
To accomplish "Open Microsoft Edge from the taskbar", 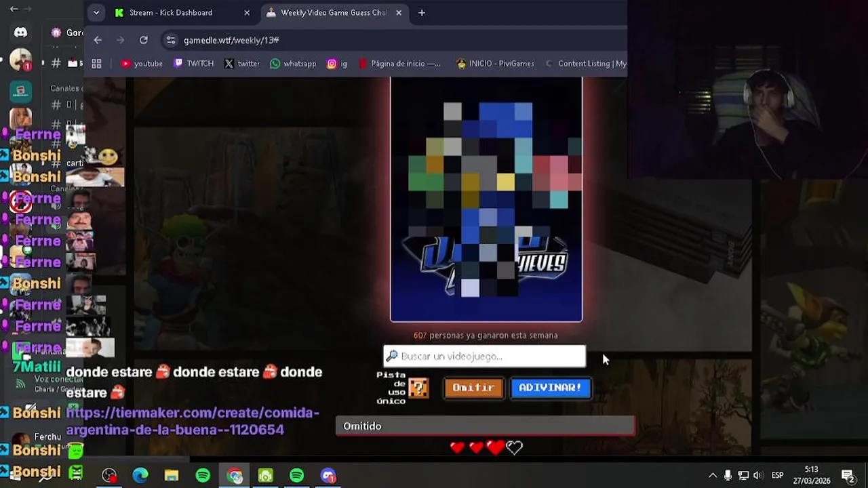I will coord(140,476).
